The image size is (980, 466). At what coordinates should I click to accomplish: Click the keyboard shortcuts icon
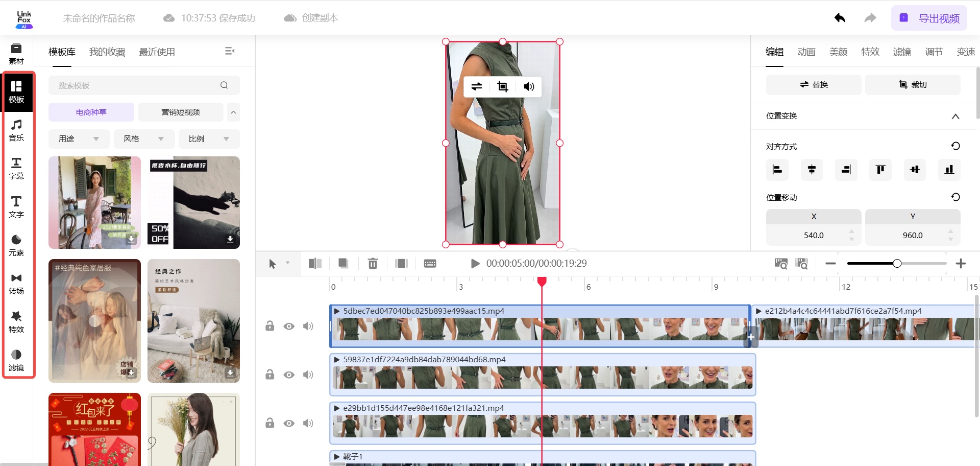[x=430, y=263]
